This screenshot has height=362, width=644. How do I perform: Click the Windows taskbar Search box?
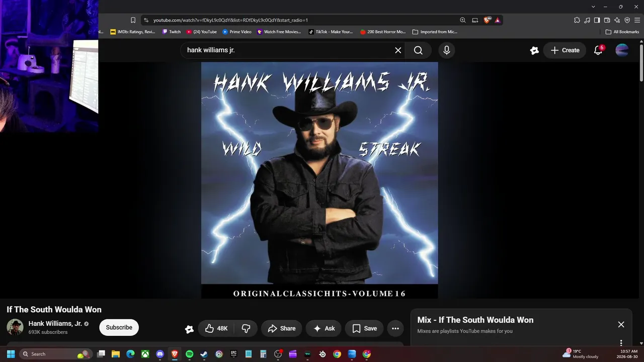(56, 354)
